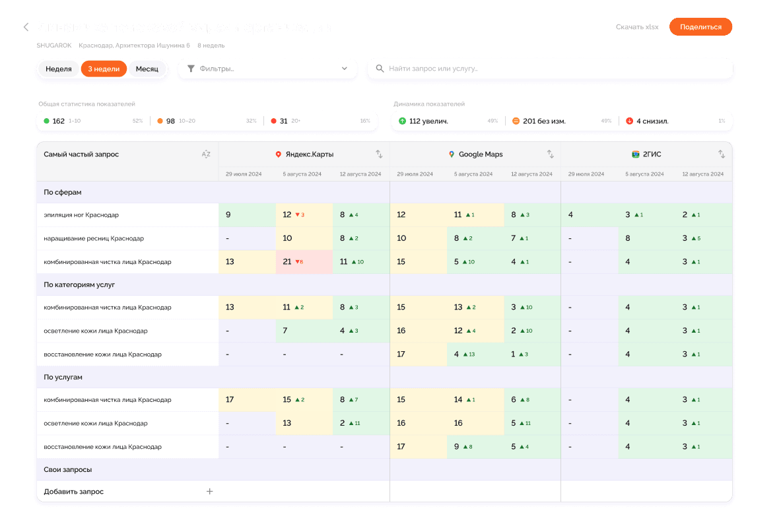This screenshot has height=532, width=781.
Task: Select the Месяц period option
Action: coord(147,69)
